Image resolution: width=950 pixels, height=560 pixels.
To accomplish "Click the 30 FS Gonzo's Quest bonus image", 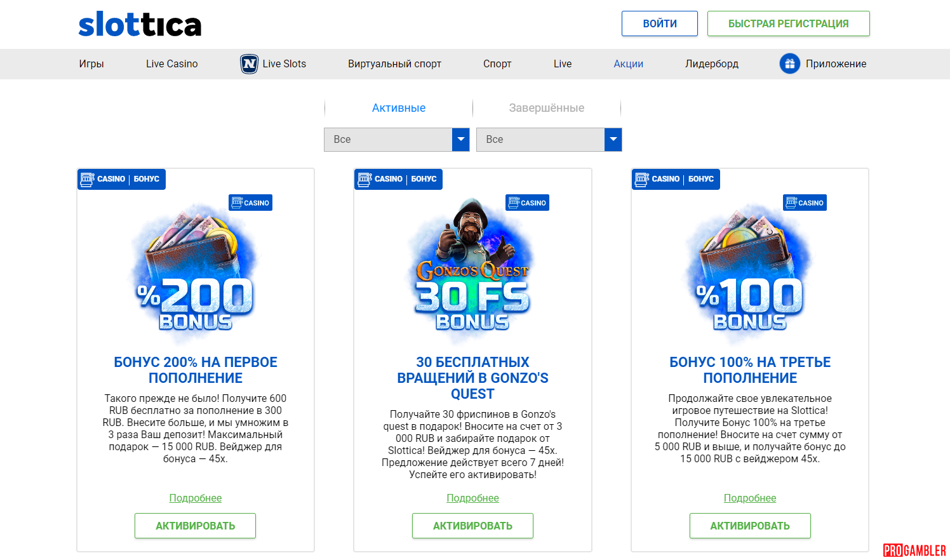I will tap(472, 273).
